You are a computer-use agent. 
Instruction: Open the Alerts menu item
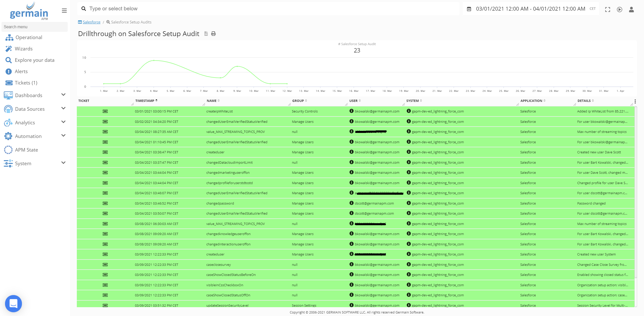(21, 71)
